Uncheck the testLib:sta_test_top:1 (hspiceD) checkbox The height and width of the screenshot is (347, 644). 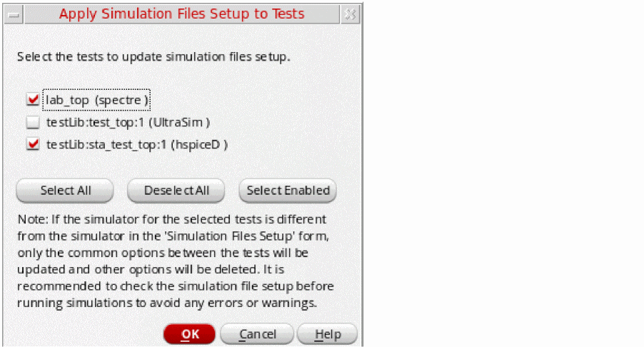click(x=32, y=144)
